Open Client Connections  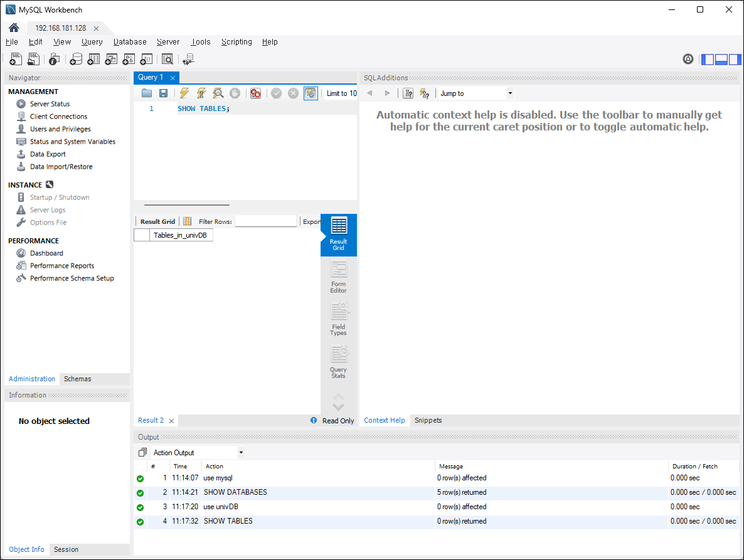click(x=58, y=116)
